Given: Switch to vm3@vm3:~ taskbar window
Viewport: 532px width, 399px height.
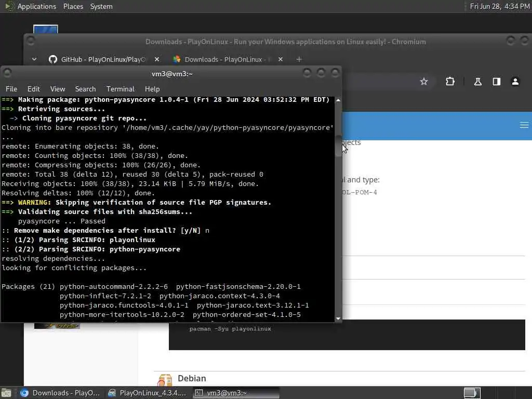Looking at the screenshot, I should click(236, 393).
